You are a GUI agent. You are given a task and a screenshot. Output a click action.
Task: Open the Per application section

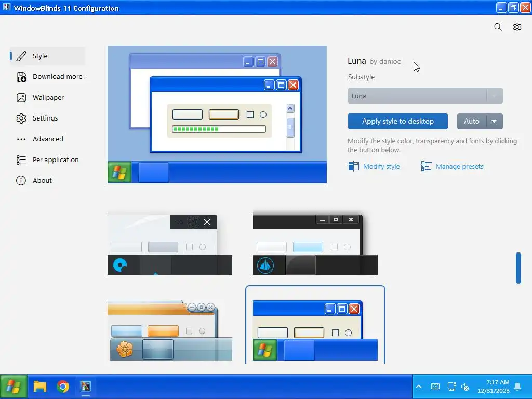[48, 160]
